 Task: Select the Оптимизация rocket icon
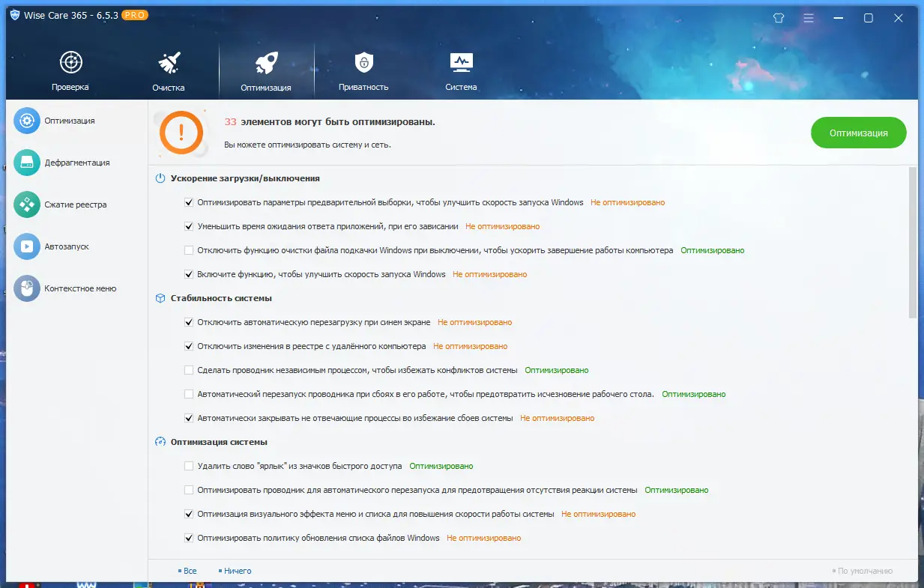point(266,62)
